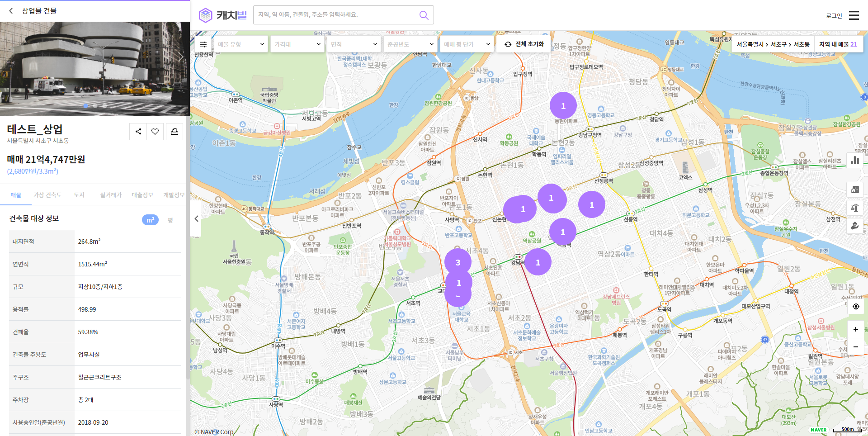
Task: Click the purple marker right of 강남역
Action: (x=538, y=262)
